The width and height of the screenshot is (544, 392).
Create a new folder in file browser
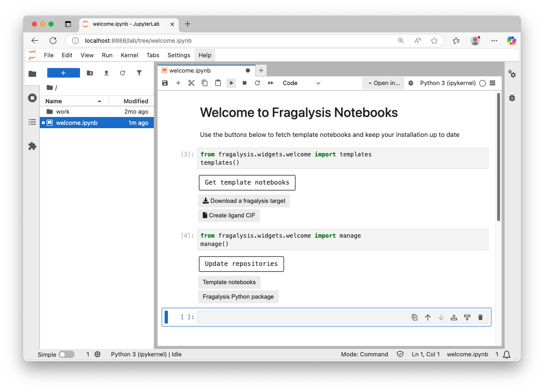90,73
